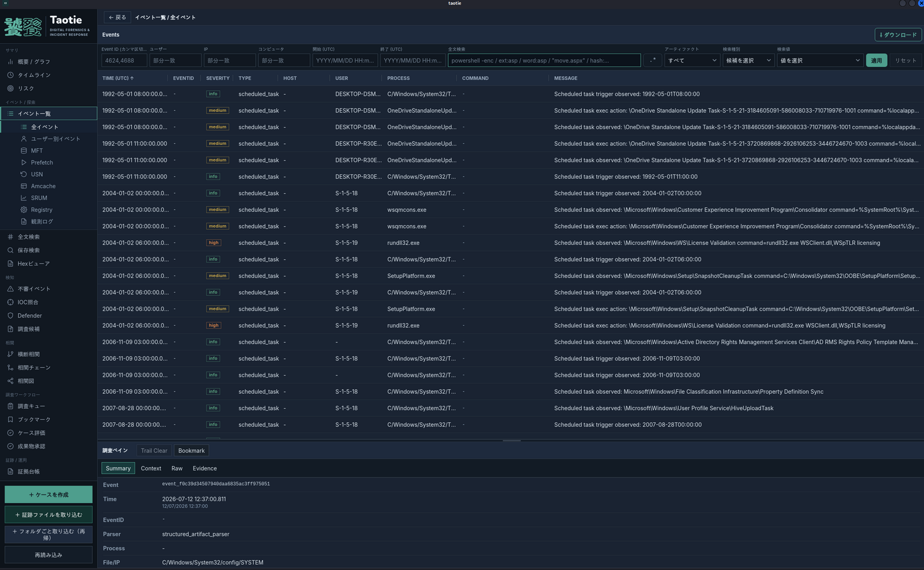The width and height of the screenshot is (924, 570).
Task: Open リスク target icon
Action: pos(10,88)
